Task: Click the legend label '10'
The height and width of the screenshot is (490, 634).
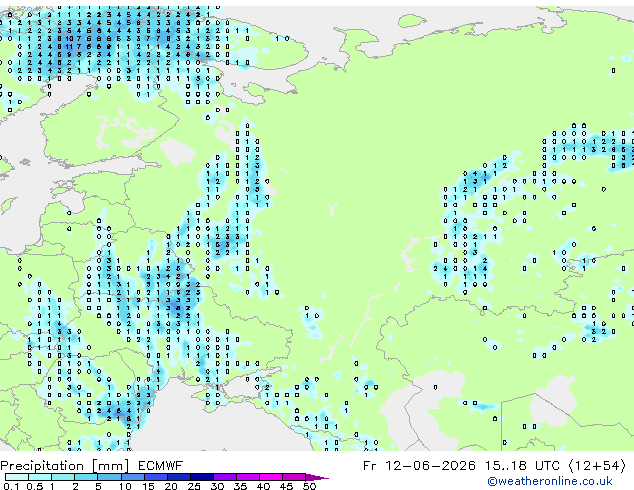Action: click(x=125, y=486)
